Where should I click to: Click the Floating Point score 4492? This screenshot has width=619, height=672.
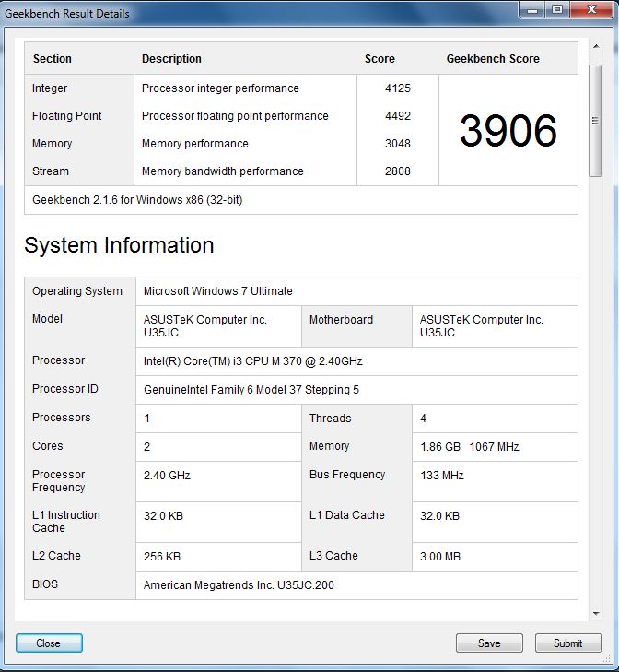pos(398,116)
